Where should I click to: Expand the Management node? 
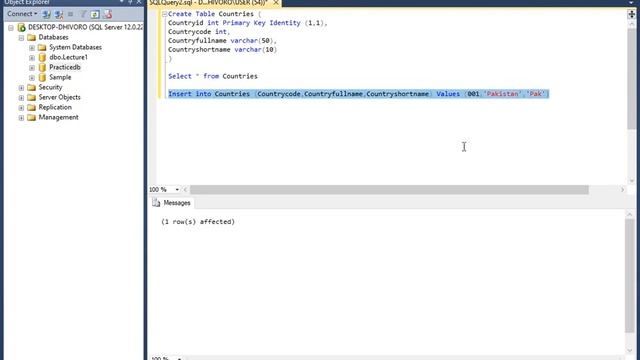(21, 118)
